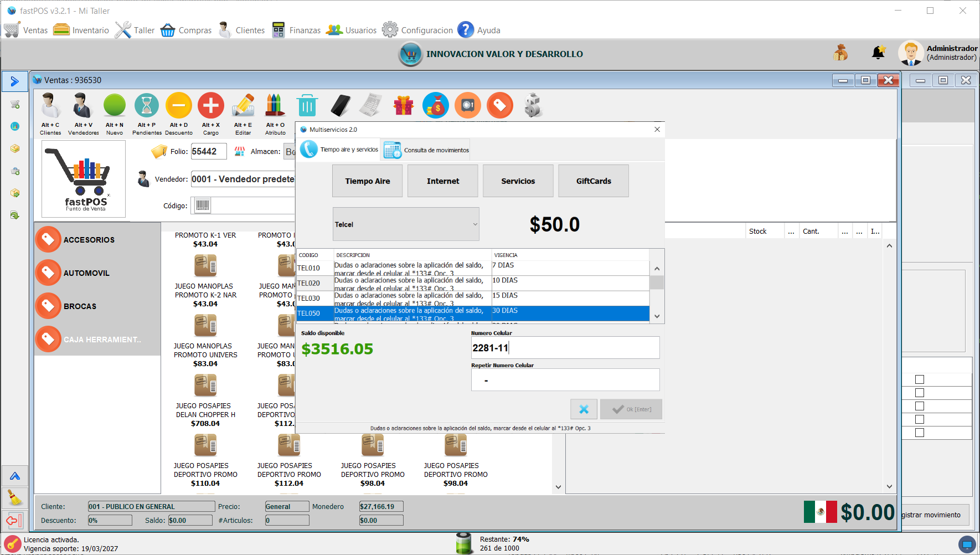Click the Clientes toolbar icon (Alt+C)
Image resolution: width=980 pixels, height=555 pixels.
50,106
